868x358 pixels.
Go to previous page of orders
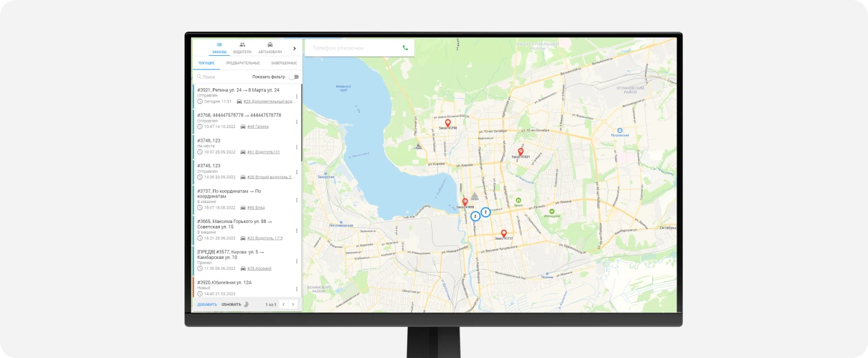pos(283,304)
